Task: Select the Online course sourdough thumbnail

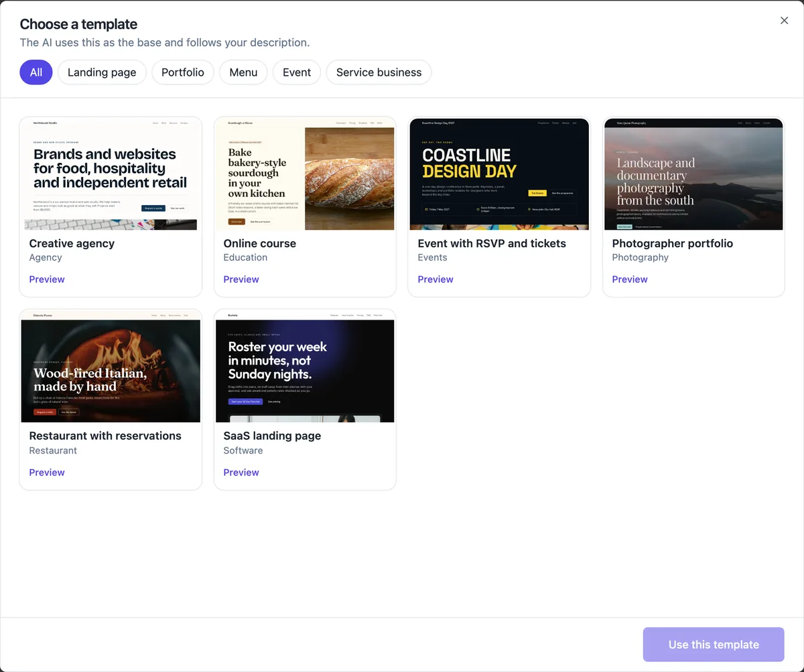Action: (x=305, y=174)
